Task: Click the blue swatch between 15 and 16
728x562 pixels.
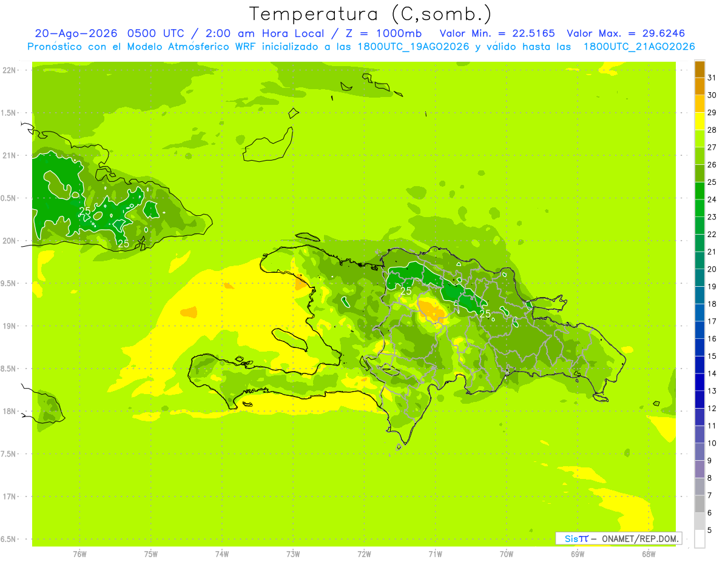Action: tap(699, 347)
